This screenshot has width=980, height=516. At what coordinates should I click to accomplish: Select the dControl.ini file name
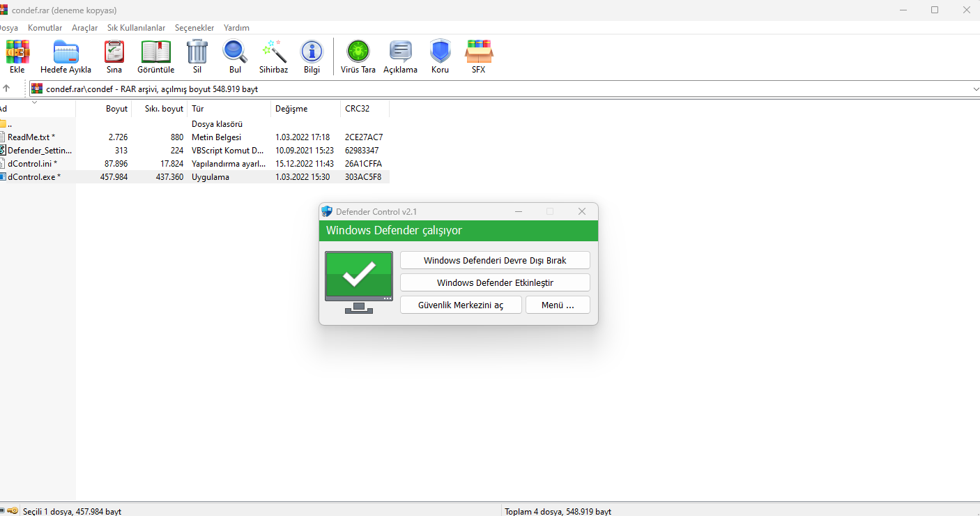point(33,164)
